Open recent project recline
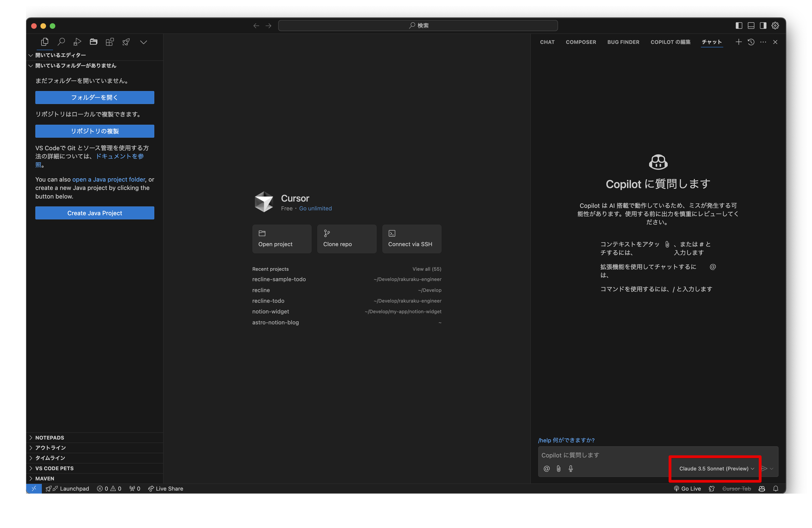This screenshot has height=528, width=812. point(347,290)
